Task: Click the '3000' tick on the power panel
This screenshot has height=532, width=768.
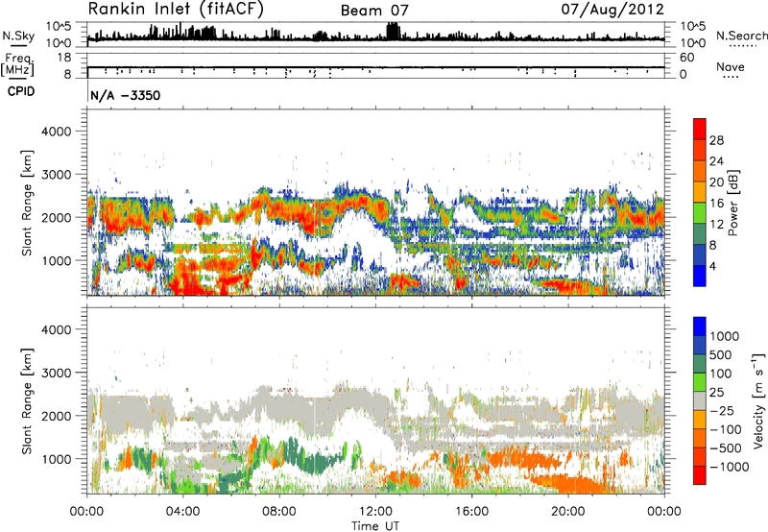Action: tap(57, 175)
